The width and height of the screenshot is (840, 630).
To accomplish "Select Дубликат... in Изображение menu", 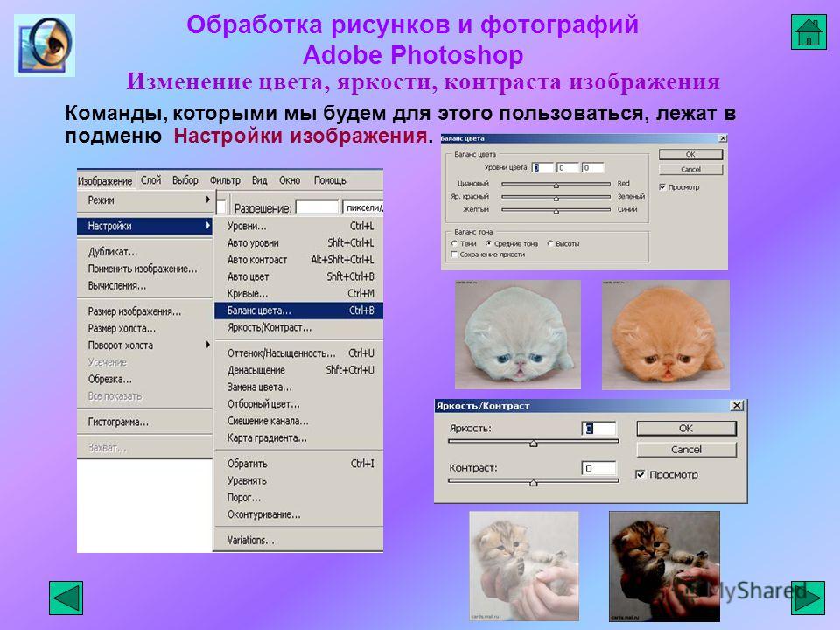I will tap(144, 252).
